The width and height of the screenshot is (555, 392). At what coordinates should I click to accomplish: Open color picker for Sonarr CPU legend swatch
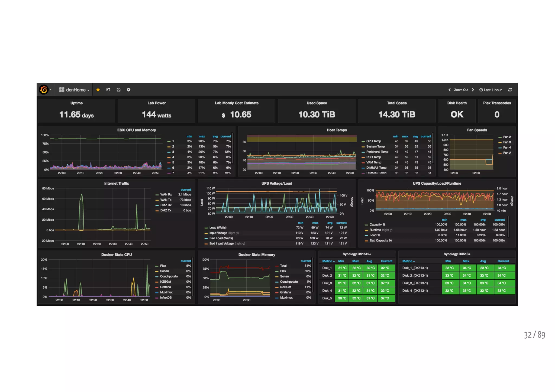coord(157,271)
